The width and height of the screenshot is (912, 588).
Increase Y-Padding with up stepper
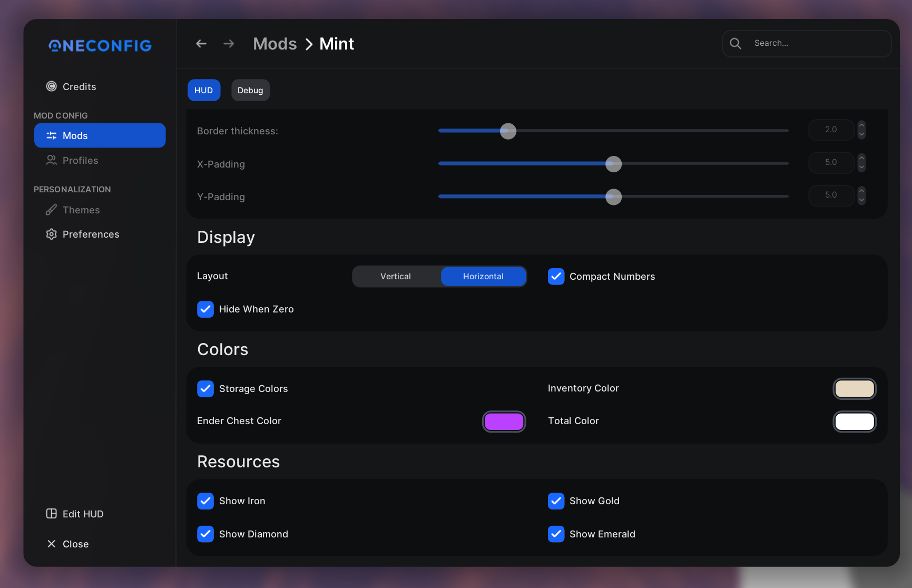(x=861, y=191)
